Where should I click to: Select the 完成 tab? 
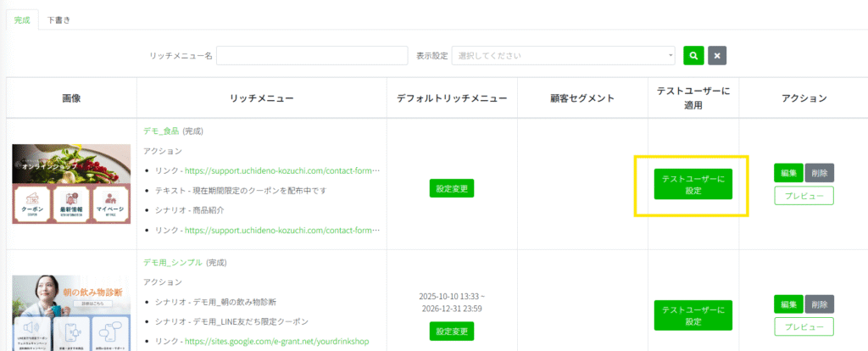coord(22,19)
